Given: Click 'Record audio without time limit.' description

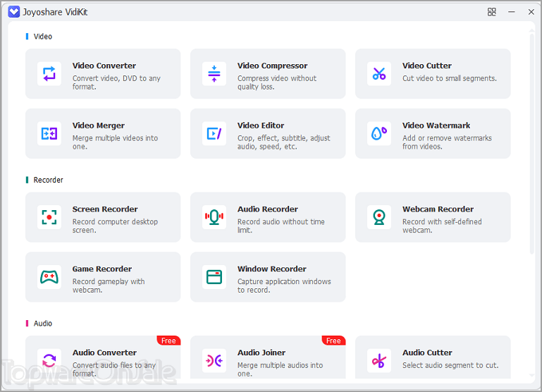Looking at the screenshot, I should coord(281,226).
